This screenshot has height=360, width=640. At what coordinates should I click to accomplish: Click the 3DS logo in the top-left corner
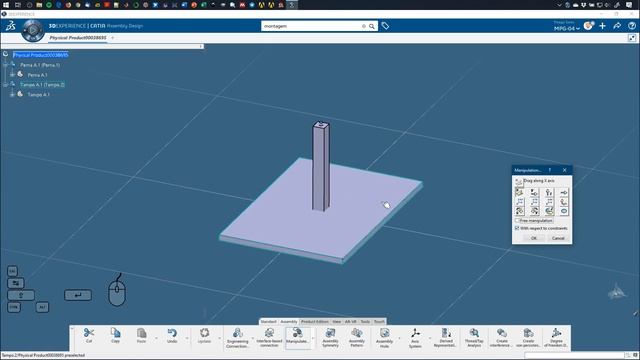point(11,26)
